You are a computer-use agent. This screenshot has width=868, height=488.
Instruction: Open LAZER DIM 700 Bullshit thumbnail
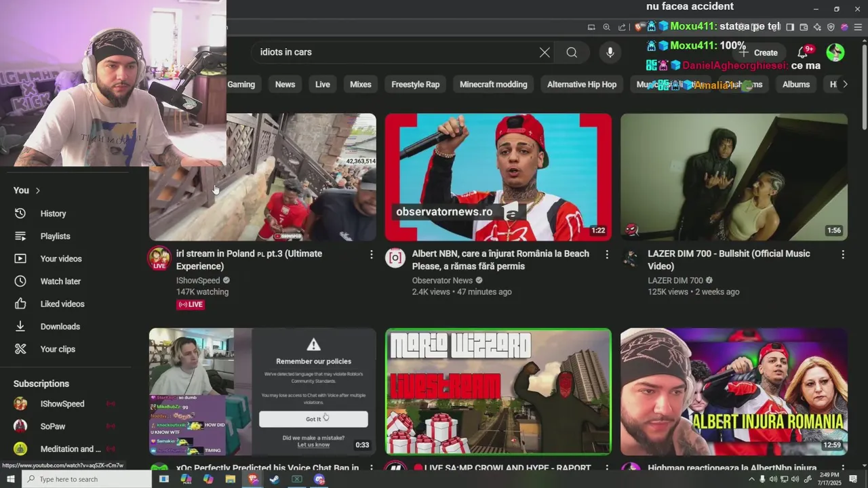[734, 177]
